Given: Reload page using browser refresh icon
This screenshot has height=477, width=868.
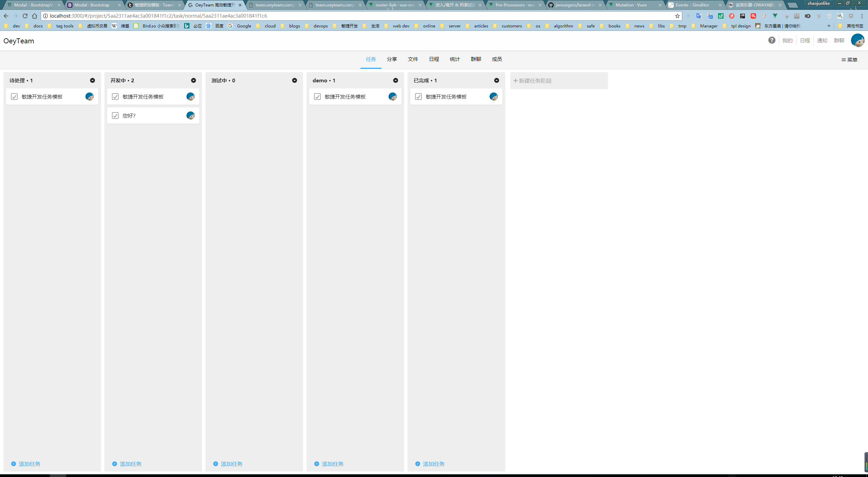Looking at the screenshot, I should click(x=25, y=16).
